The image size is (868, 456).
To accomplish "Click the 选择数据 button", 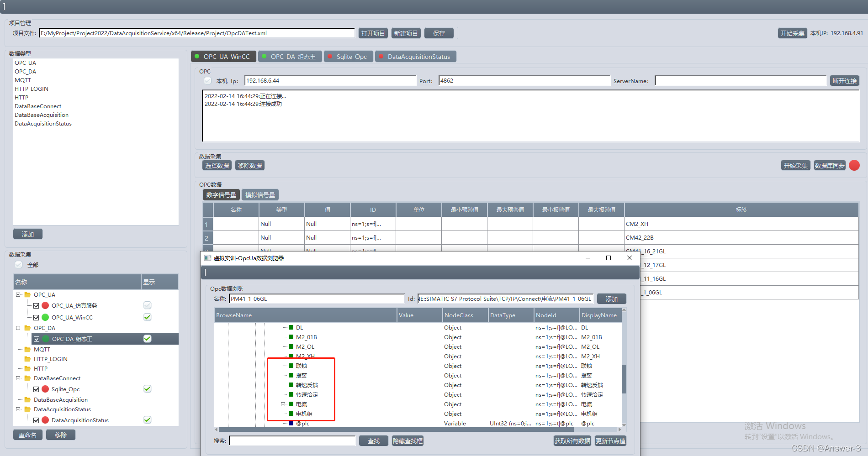I will [x=217, y=166].
